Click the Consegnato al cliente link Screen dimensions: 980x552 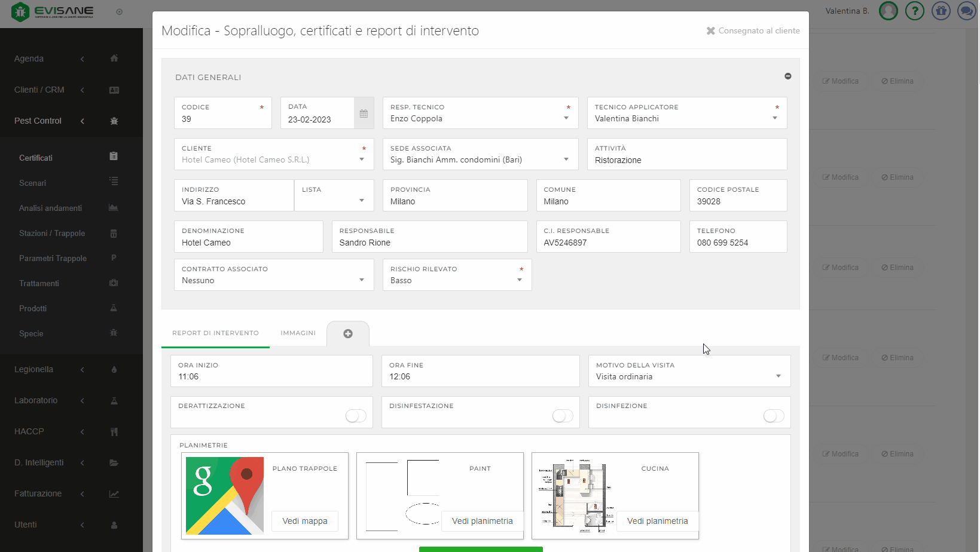(x=753, y=31)
